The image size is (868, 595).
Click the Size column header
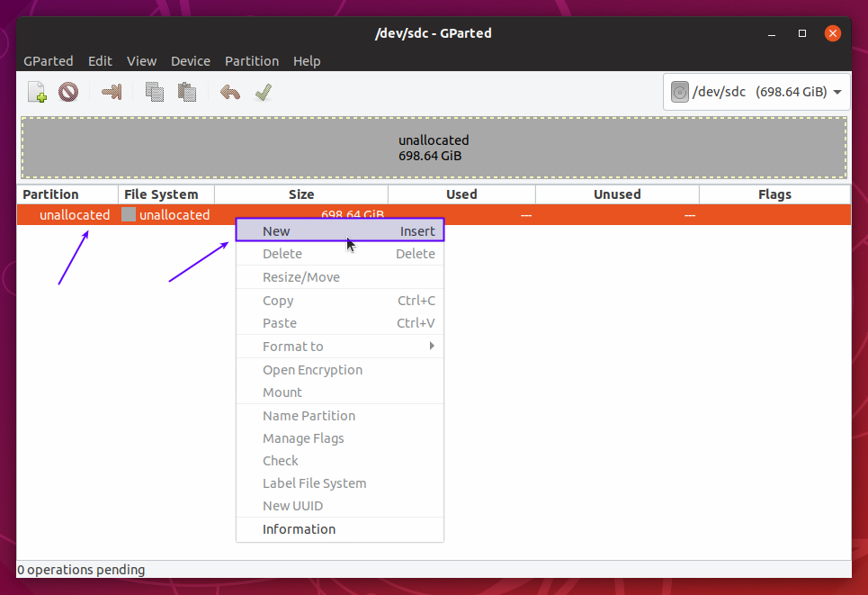(x=301, y=194)
